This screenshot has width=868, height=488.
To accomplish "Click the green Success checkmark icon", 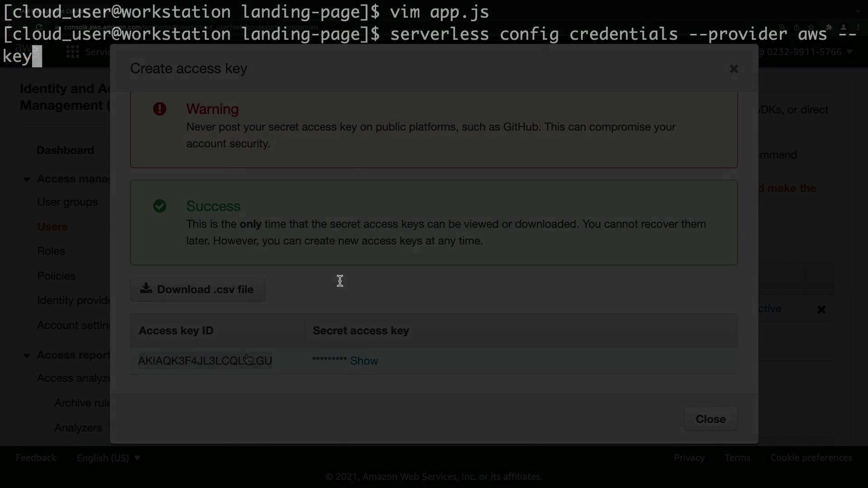I will [x=160, y=206].
